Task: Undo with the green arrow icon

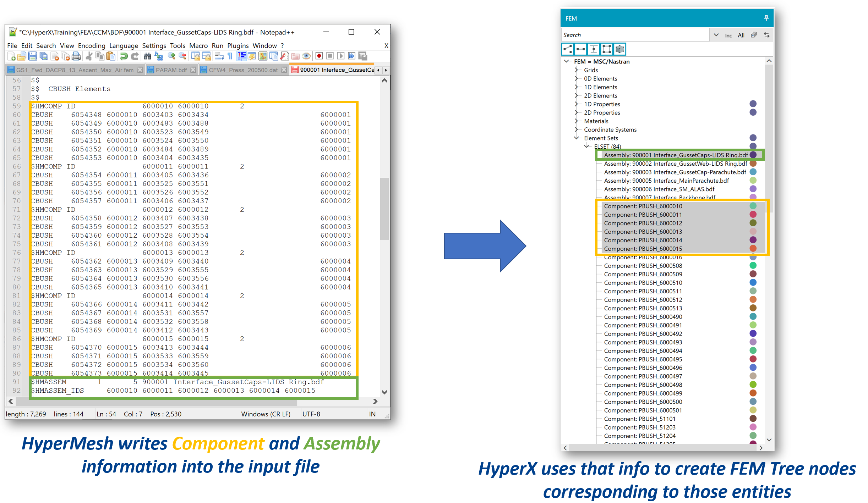Action: tap(124, 56)
